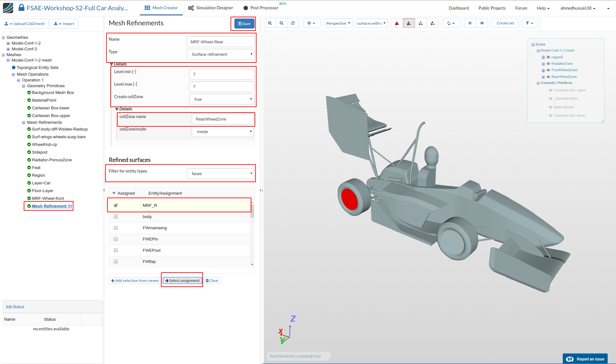Click the zoom out viewer icon
This screenshot has width=616, height=364.
[282, 23]
